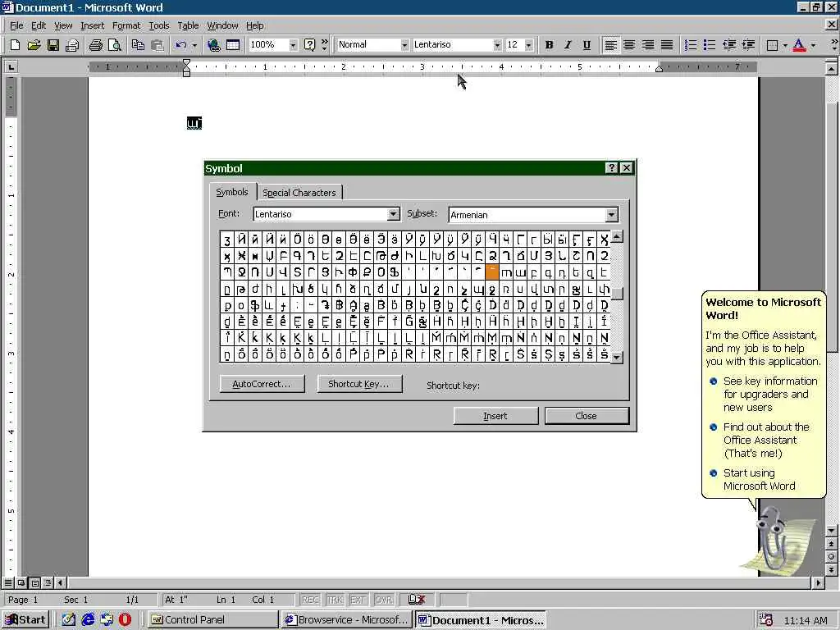Apply red font color
Image resolution: width=840 pixels, height=630 pixels.
tap(799, 45)
